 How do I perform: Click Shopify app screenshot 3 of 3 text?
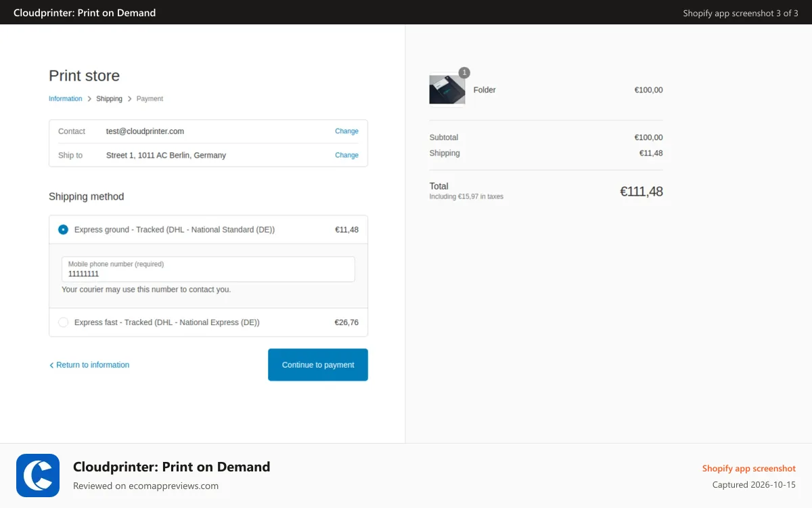(x=741, y=13)
